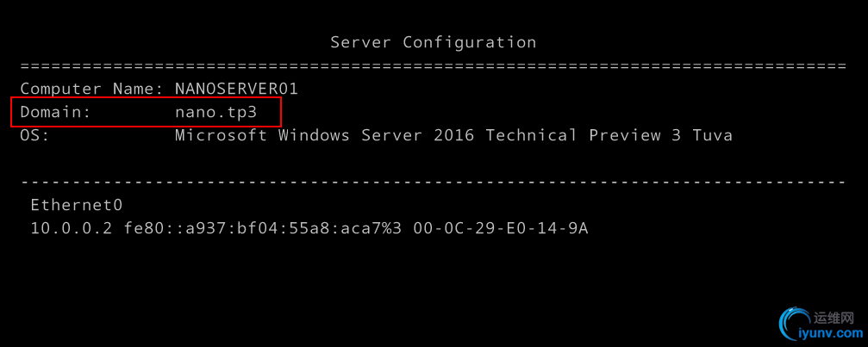This screenshot has height=347, width=868.
Task: Select the OS label
Action: click(x=34, y=135)
